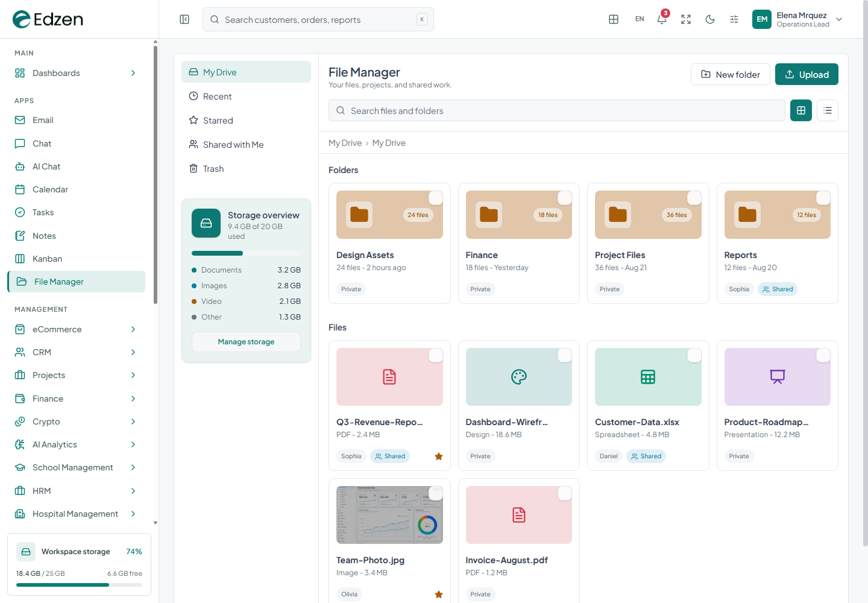Open notifications bell icon

662,19
